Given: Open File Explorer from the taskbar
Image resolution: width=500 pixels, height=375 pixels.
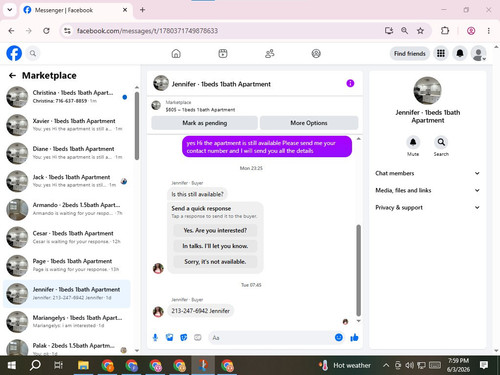Looking at the screenshot, I should (83, 365).
